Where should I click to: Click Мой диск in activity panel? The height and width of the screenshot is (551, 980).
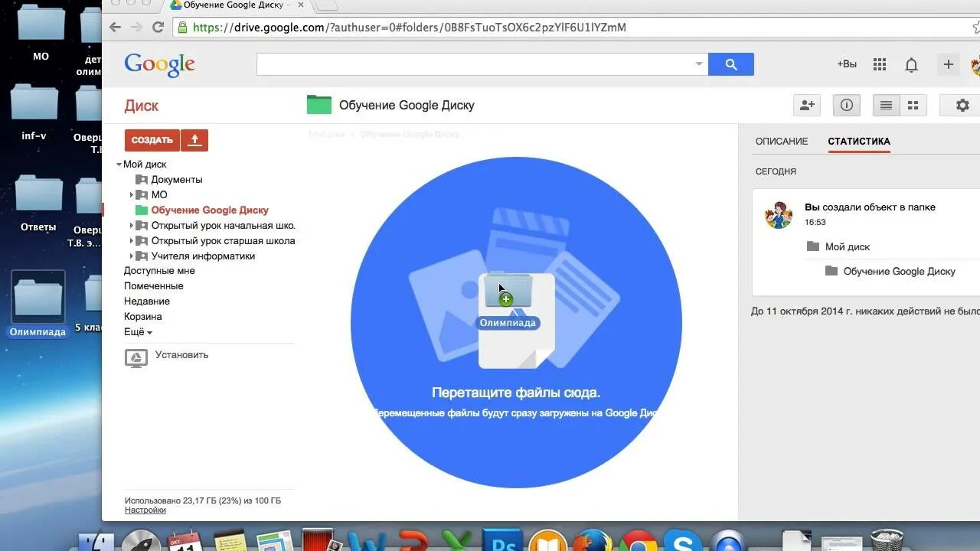[x=848, y=247]
